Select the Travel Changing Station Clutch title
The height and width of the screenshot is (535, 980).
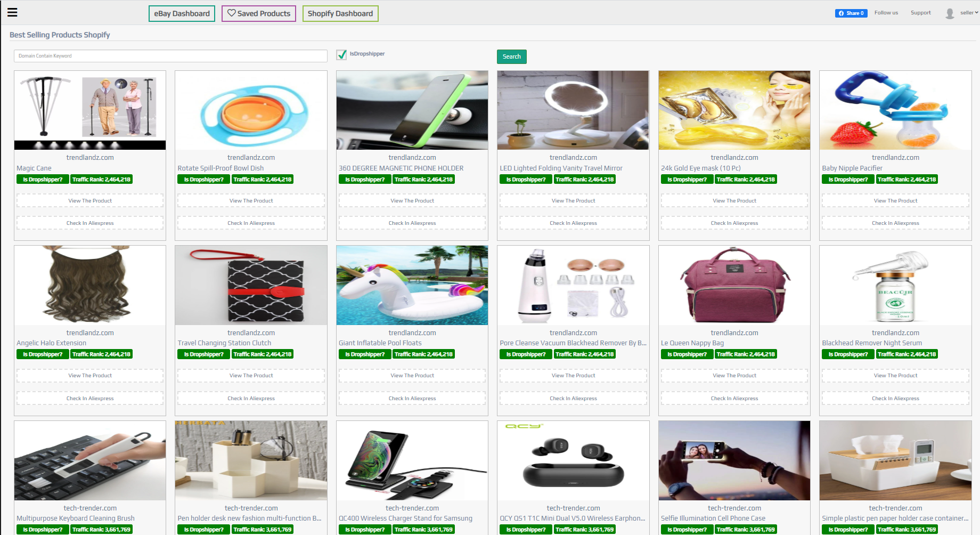224,343
